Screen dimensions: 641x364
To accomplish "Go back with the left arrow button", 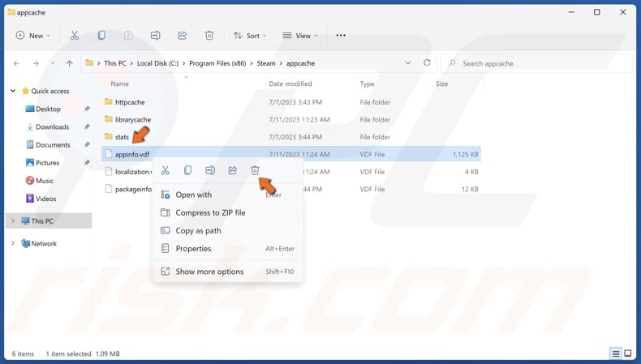I will 16,63.
